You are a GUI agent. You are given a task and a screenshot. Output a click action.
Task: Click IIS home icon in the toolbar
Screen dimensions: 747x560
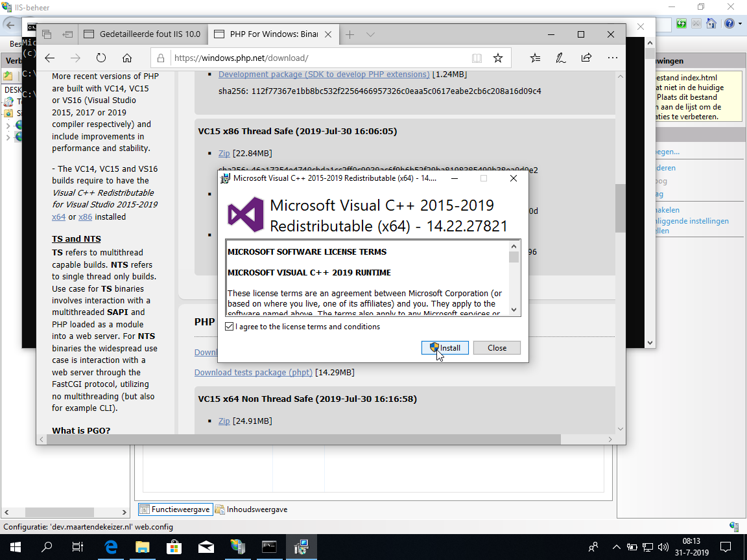711,23
